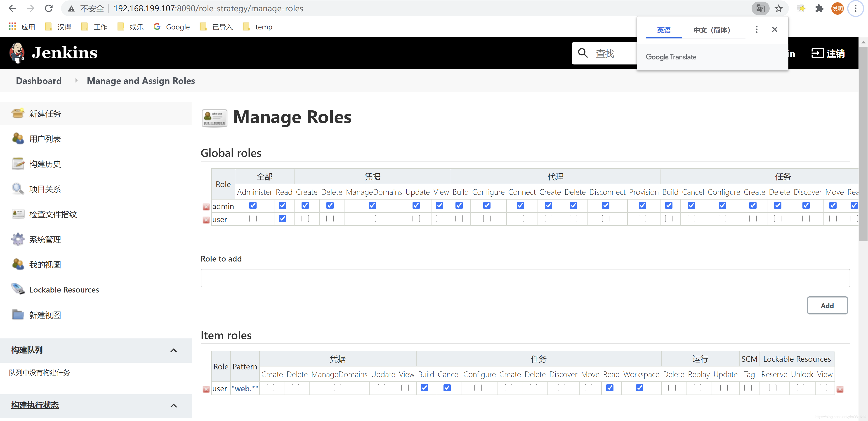Bookmark this page with the star icon
The image size is (868, 421).
tap(778, 8)
